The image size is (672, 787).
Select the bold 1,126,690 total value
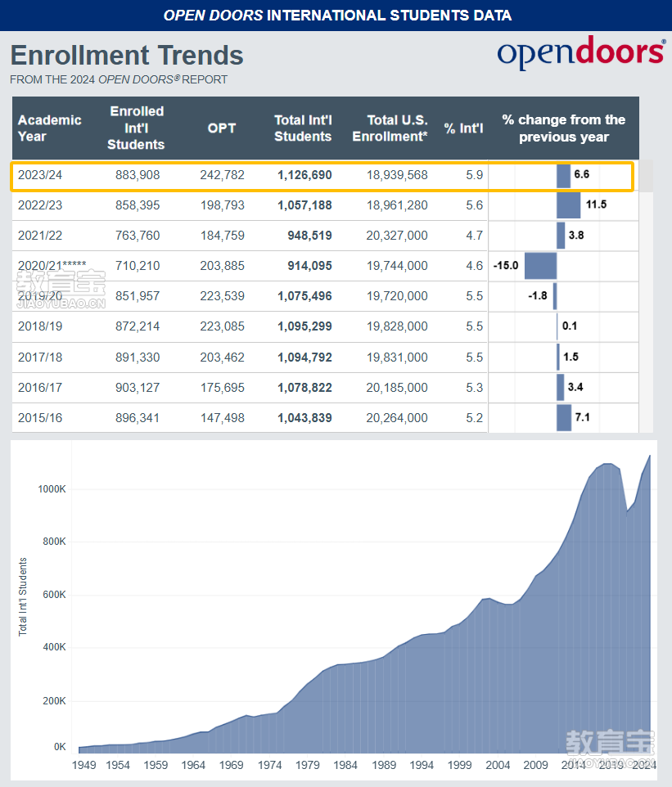[x=304, y=175]
